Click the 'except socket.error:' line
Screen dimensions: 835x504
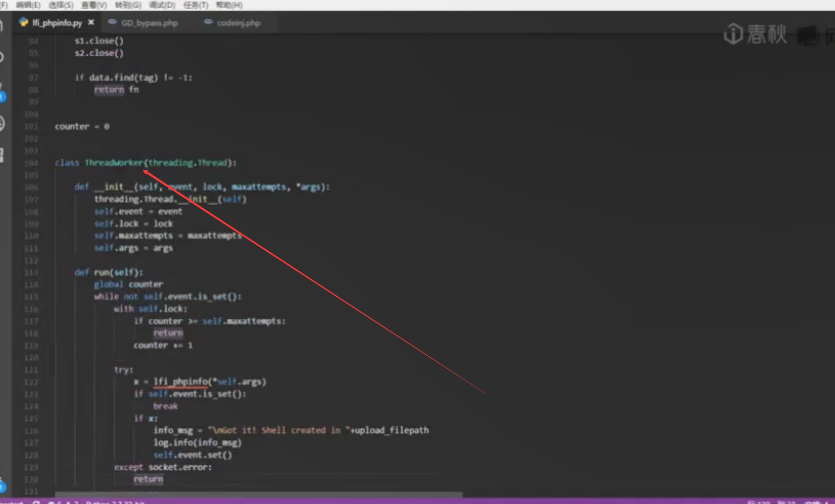(163, 467)
